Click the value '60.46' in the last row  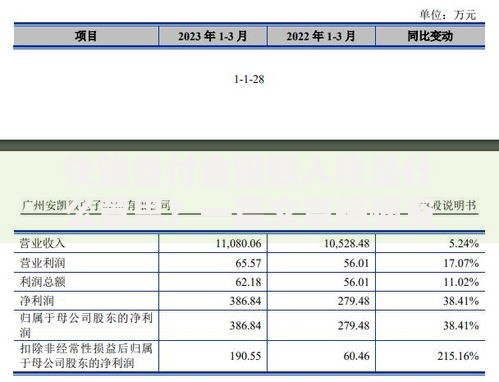tap(356, 356)
